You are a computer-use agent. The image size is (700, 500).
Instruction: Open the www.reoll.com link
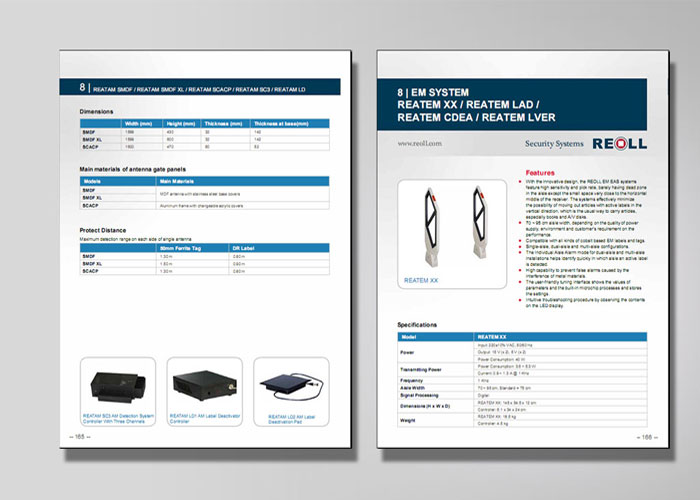420,144
